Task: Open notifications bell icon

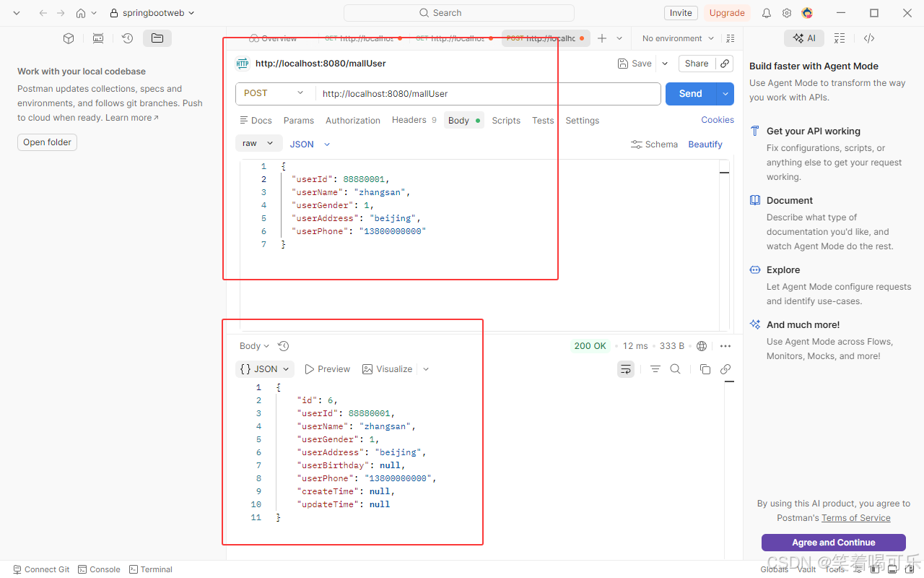Action: pos(767,13)
